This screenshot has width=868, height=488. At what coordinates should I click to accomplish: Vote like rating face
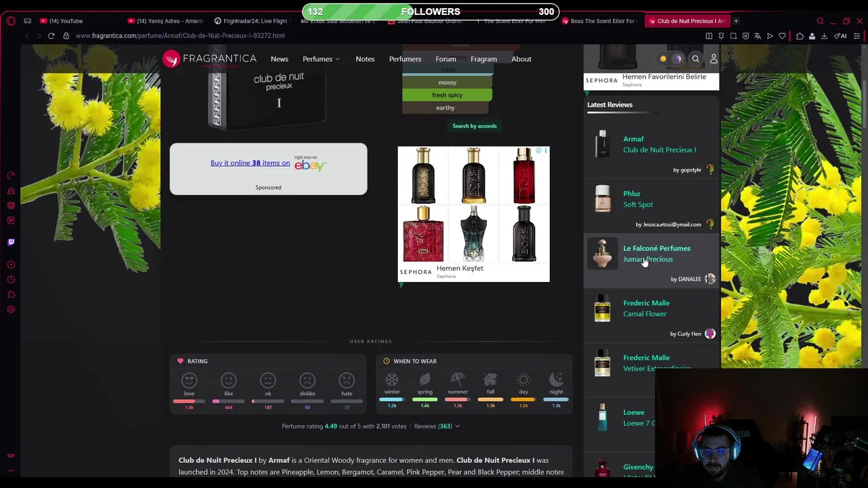pyautogui.click(x=229, y=380)
